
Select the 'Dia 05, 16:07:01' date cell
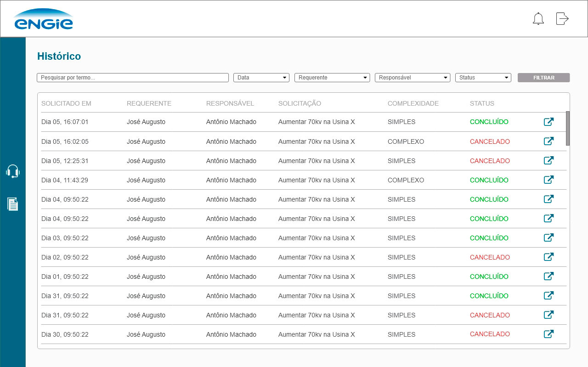pyautogui.click(x=65, y=122)
